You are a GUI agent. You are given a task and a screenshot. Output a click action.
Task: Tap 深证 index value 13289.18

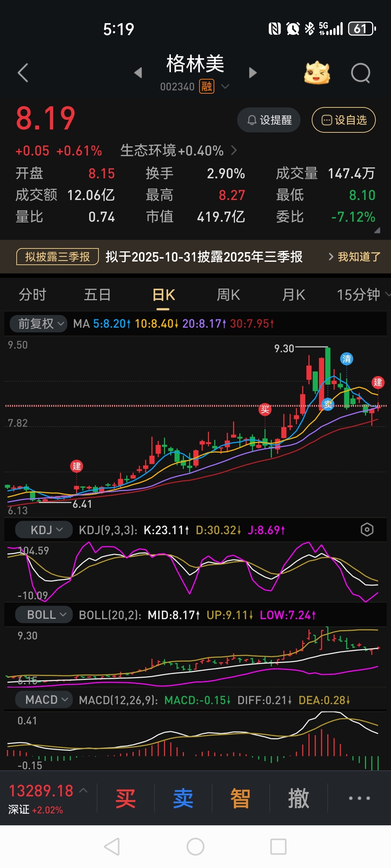41,791
